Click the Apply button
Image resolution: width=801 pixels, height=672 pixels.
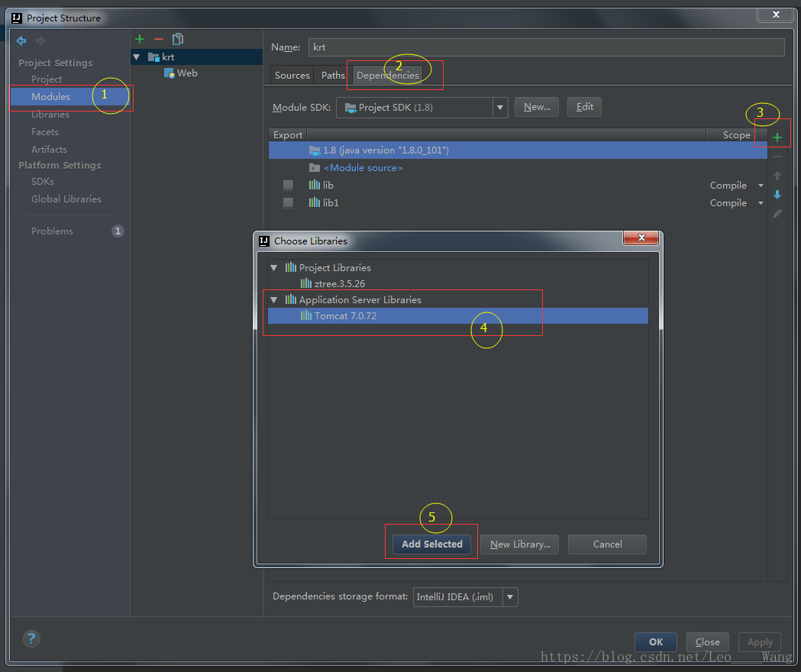[760, 642]
